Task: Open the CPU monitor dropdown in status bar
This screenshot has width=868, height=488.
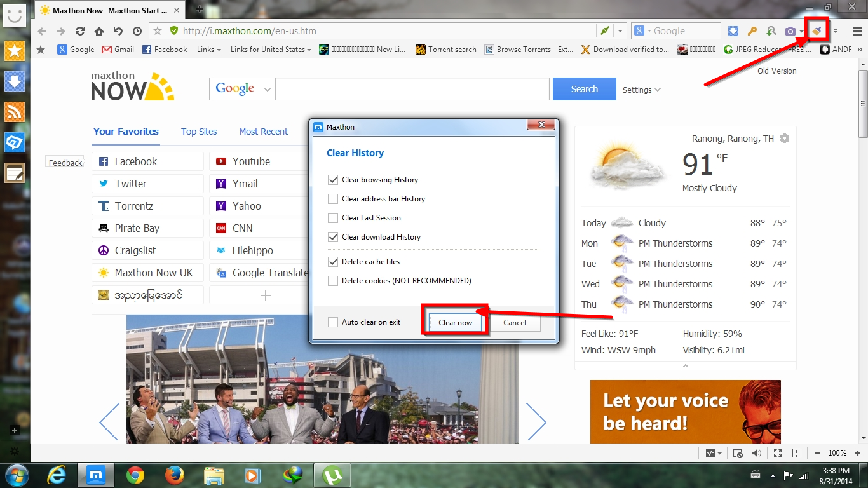Action: point(719,454)
